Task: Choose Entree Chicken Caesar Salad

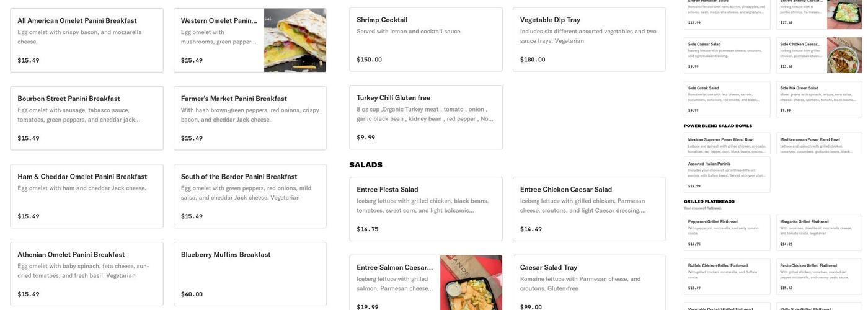Action: [589, 209]
